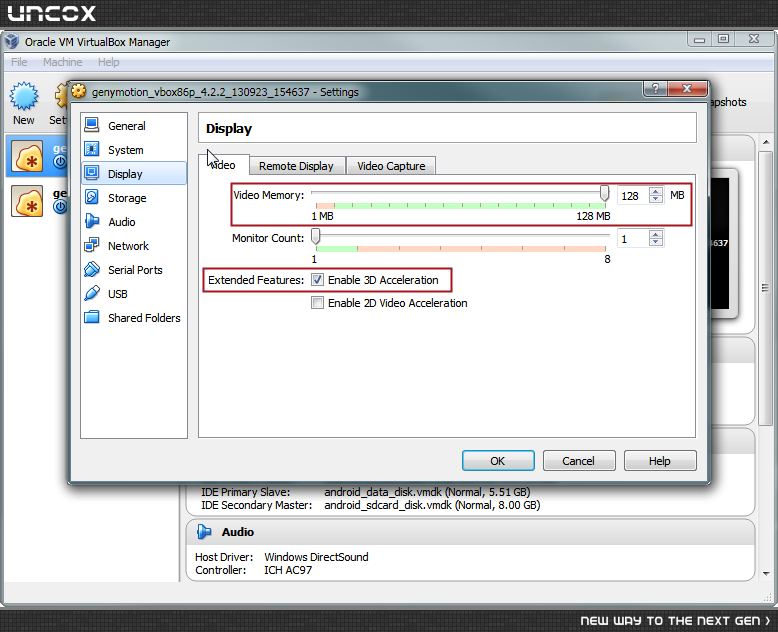Screen dimensions: 778x632
Task: Click the Settings dialog gear icon
Action: [x=78, y=91]
